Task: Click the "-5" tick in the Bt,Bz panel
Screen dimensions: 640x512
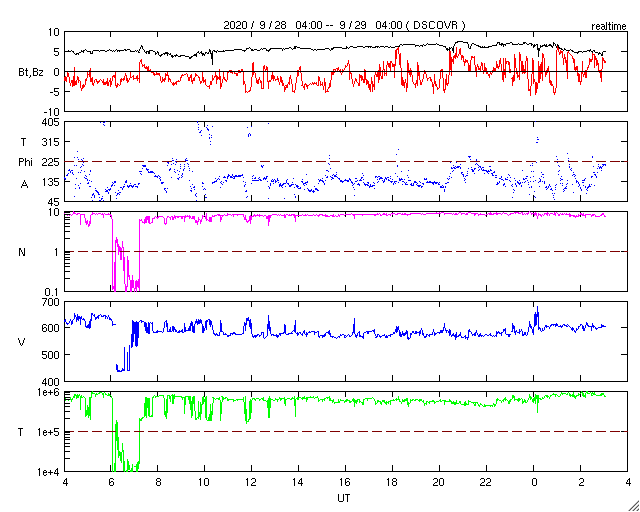Action: click(55, 92)
